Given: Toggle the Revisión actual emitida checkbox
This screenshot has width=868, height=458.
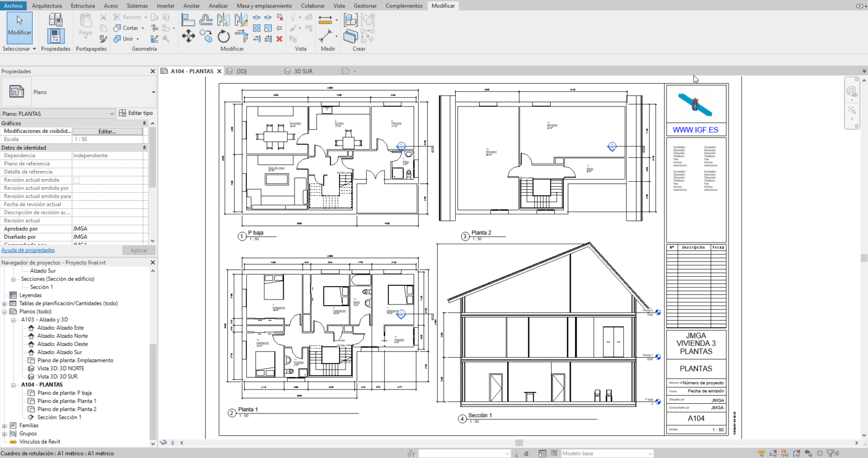Looking at the screenshot, I should (x=76, y=180).
